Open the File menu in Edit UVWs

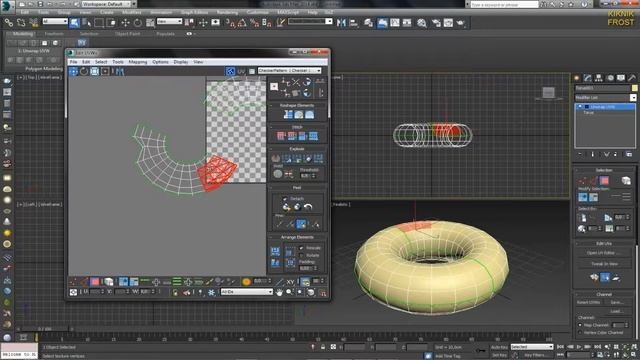[x=73, y=62]
